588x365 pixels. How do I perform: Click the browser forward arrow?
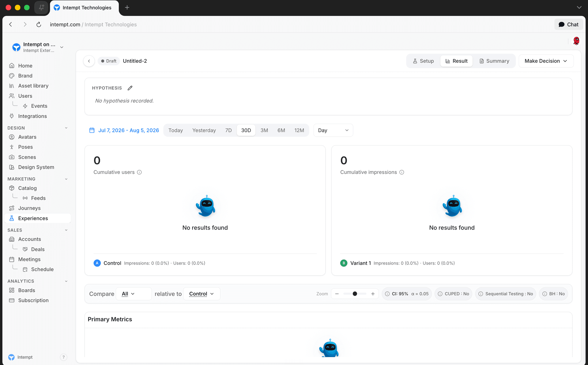click(x=25, y=24)
